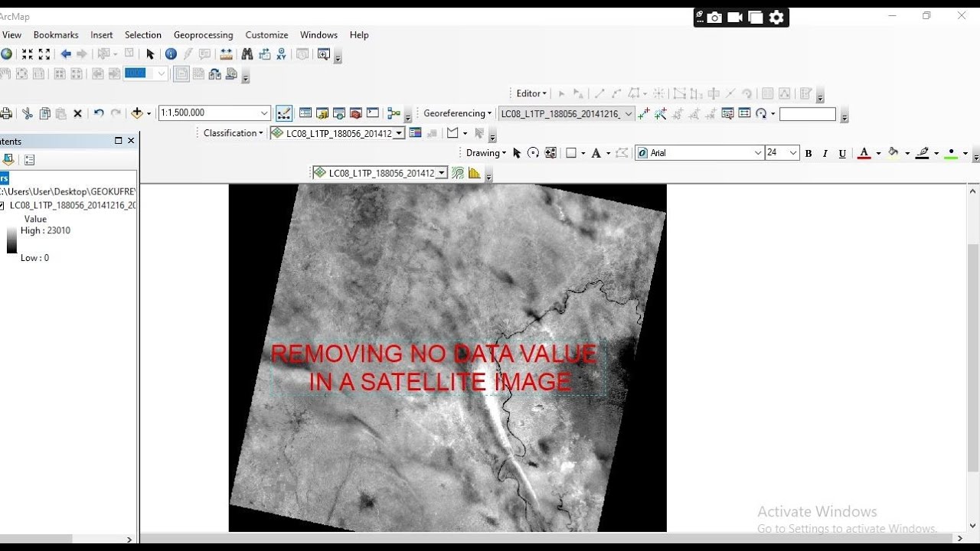Click the Fixed Zoom In icon
This screenshot has height=551, width=980.
28,54
